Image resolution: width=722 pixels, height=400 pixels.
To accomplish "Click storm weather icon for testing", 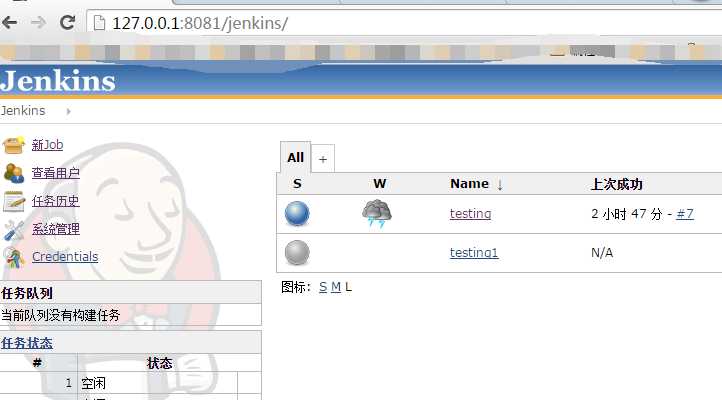I will [377, 214].
